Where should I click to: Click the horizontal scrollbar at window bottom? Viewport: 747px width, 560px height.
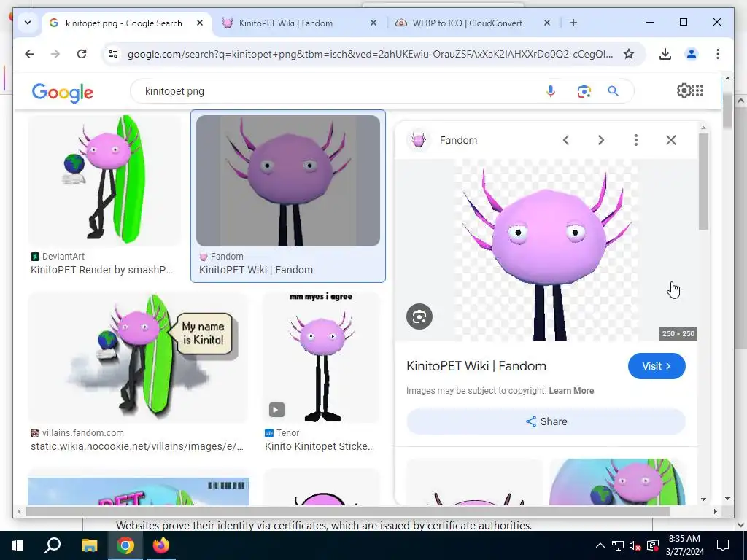point(347,511)
